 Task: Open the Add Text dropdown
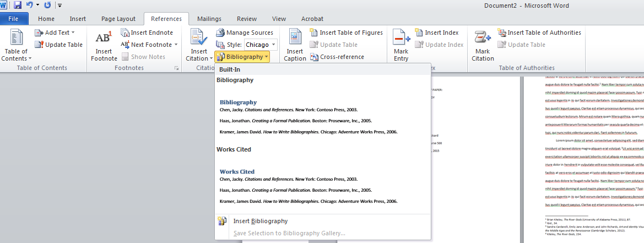pos(55,33)
